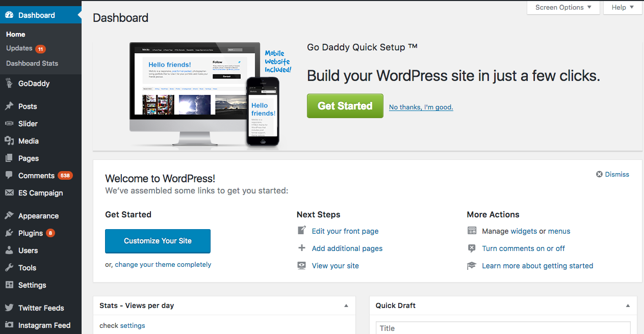644x334 pixels.
Task: Click the pencil icon beside Edit your front page
Action: (x=302, y=231)
